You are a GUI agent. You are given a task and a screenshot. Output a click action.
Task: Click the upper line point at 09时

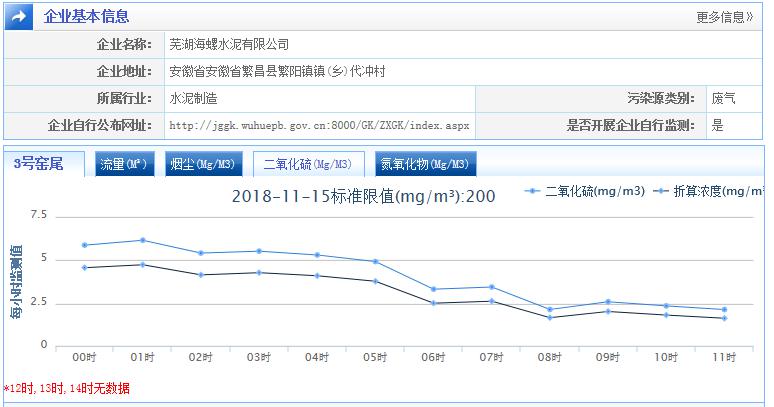click(608, 302)
